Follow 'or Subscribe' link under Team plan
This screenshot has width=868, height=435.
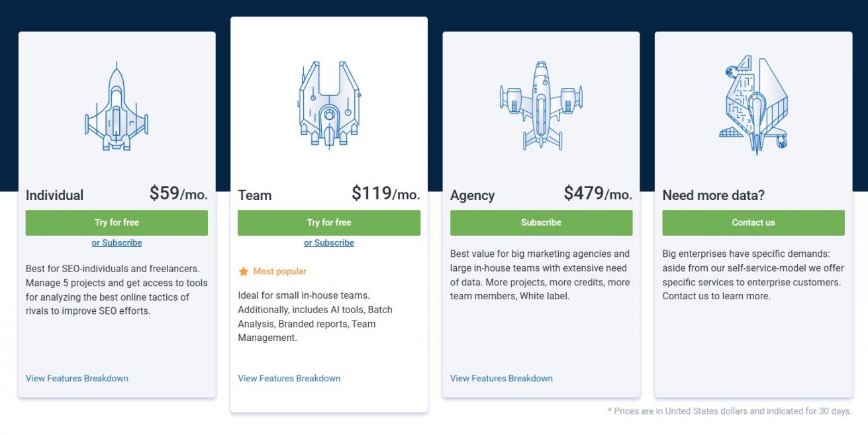[329, 243]
